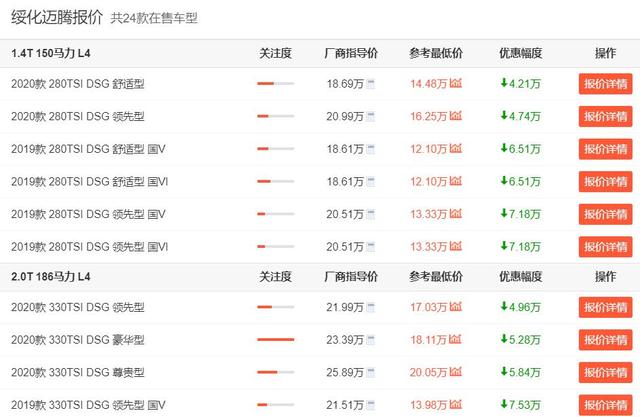Viewport: 640px width, 417px height.
Task: Click 报价详情 for 2020款 330TSI DSG 领先型
Action: (605, 307)
